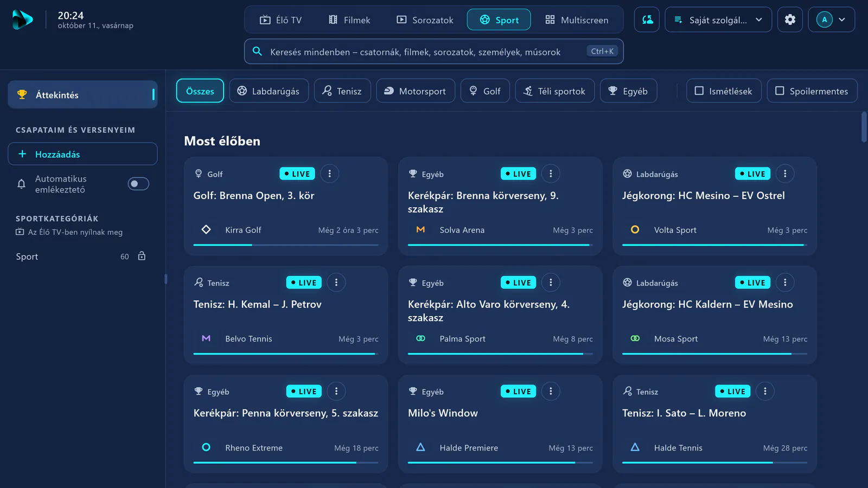This screenshot has height=488, width=868.
Task: Click the progress bar on Kerékpár: Penna körverseny card
Action: pyautogui.click(x=286, y=463)
